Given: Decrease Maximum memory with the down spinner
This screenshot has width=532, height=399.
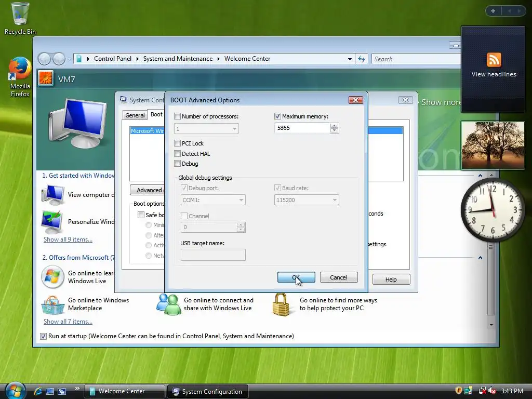Looking at the screenshot, I should [334, 130].
